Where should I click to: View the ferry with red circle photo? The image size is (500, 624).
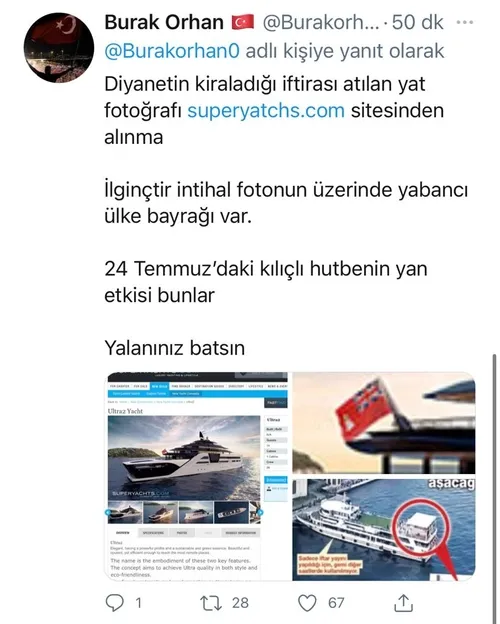384,530
